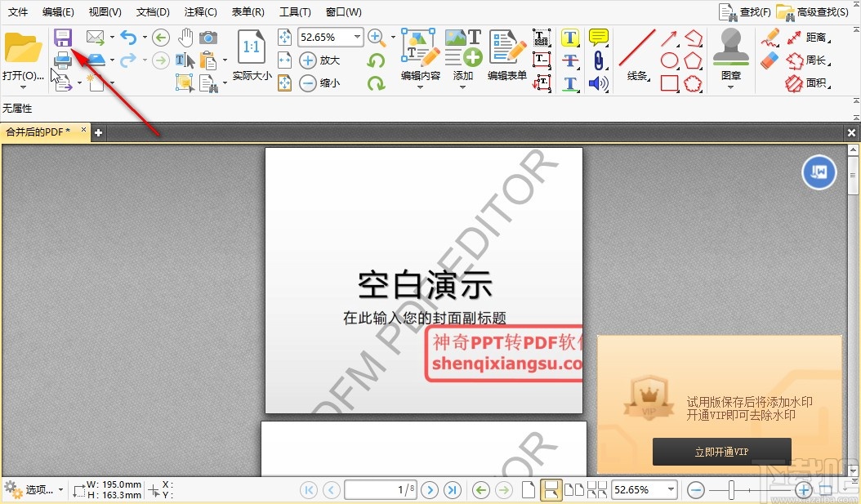Select the oval shape tool

(x=669, y=60)
